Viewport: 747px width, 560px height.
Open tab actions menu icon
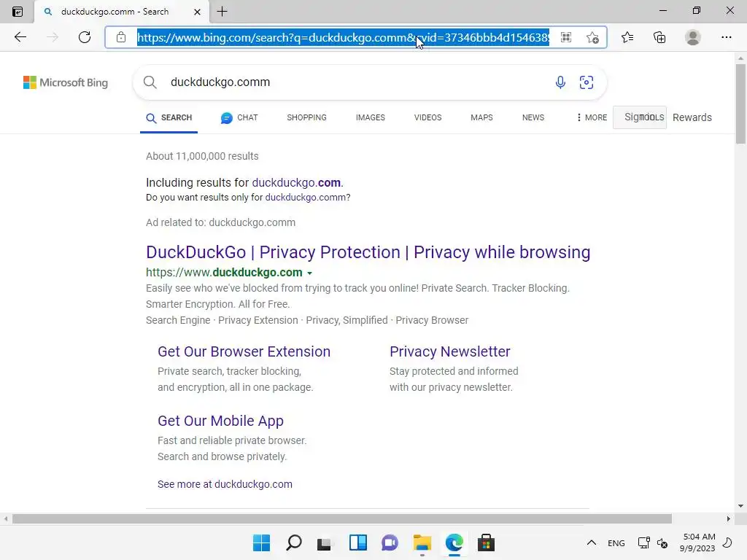[x=18, y=12]
